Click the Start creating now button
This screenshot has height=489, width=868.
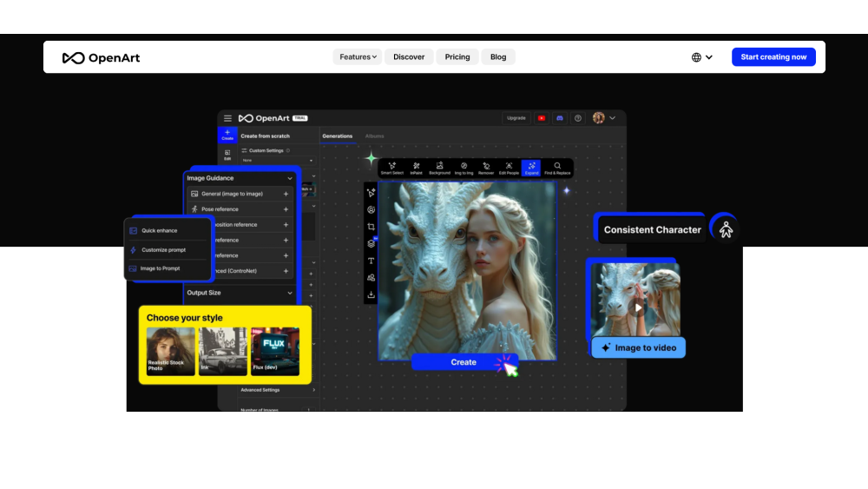pyautogui.click(x=773, y=57)
